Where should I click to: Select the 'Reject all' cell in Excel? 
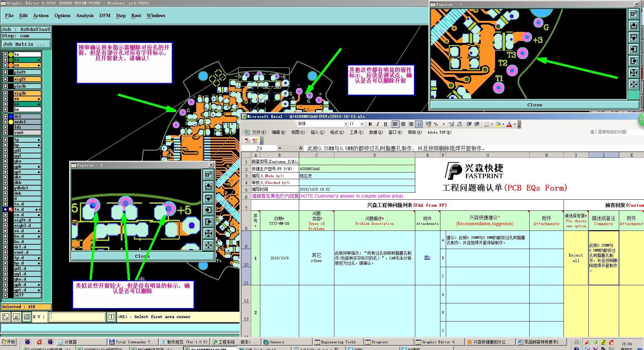tap(576, 258)
